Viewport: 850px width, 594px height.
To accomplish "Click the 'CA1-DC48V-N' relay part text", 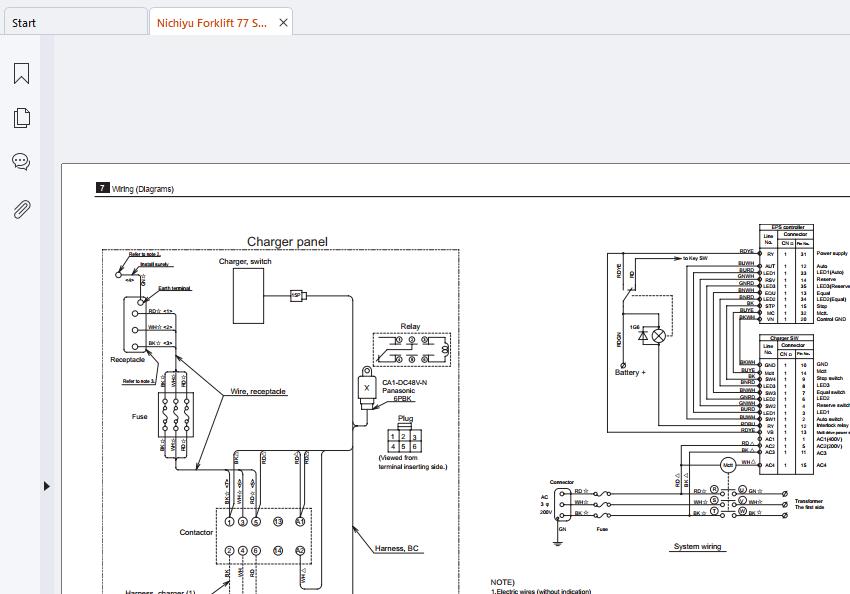I will click(x=404, y=383).
